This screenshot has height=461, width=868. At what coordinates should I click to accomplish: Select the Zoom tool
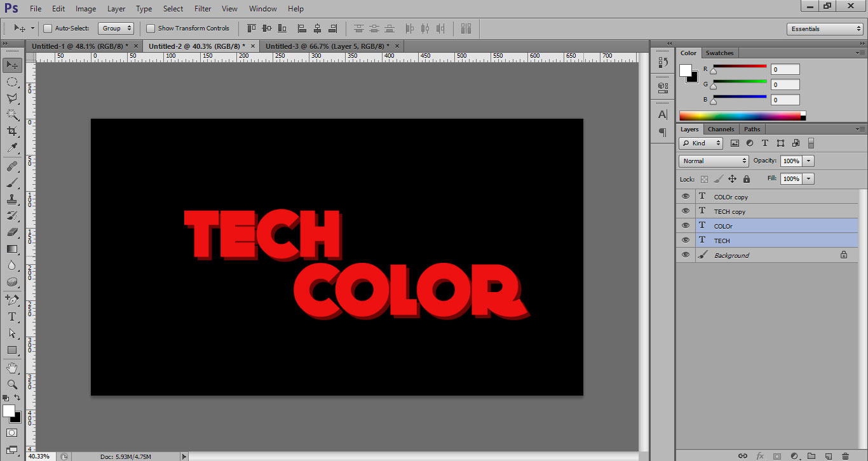tap(13, 384)
